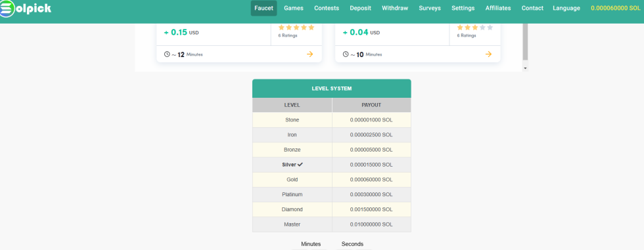Select the Platinum level cell
Screen dimensions: 644x250
(x=292, y=194)
